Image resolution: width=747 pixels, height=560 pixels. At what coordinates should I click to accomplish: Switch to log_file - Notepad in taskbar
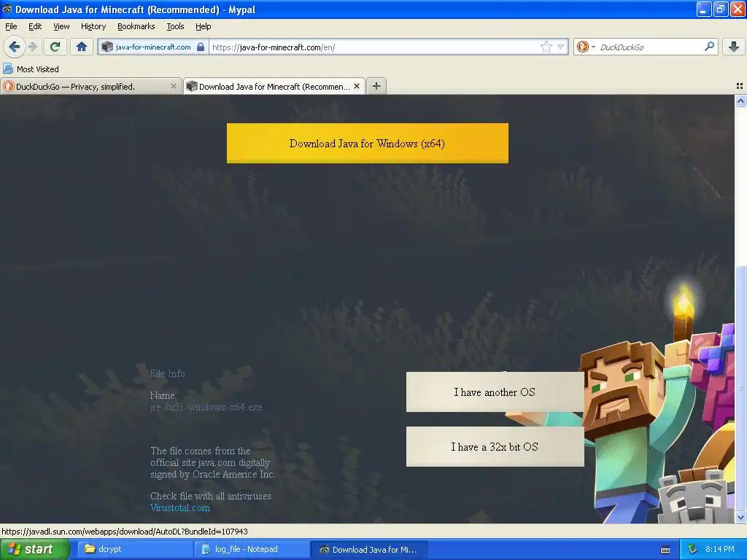[251, 550]
